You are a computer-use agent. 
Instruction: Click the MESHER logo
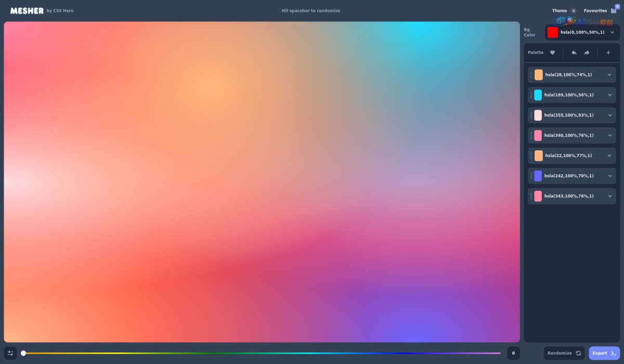coord(27,10)
